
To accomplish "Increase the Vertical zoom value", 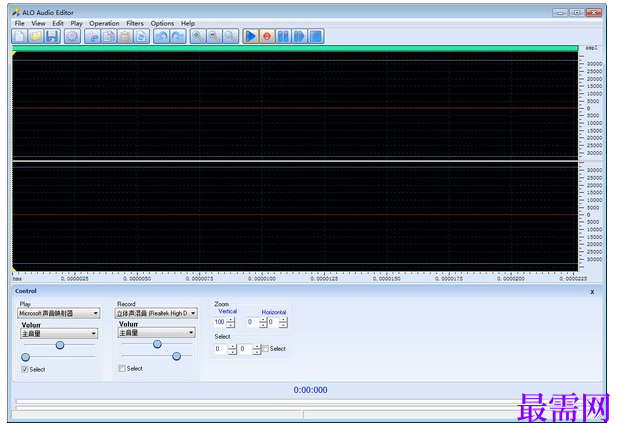I will (231, 320).
